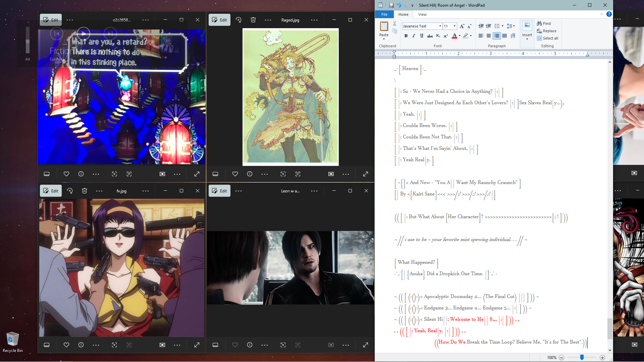644x362 pixels.
Task: Click Edit in the Raged.jpg window
Action: [x=219, y=20]
